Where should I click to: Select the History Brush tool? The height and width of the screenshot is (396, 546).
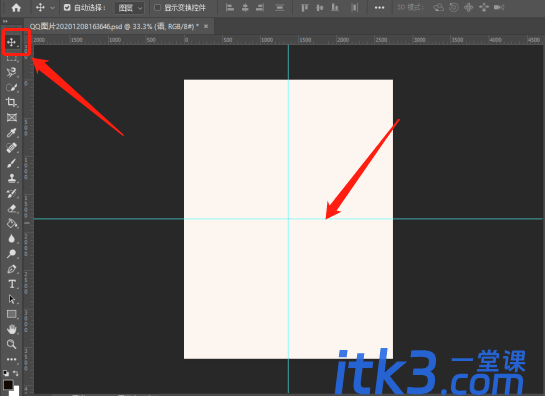[x=11, y=193]
